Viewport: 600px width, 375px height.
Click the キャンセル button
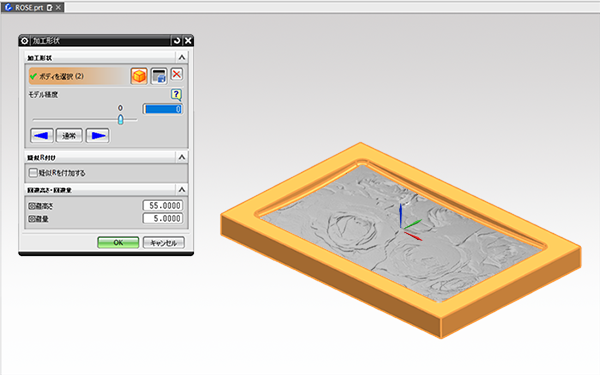click(164, 243)
